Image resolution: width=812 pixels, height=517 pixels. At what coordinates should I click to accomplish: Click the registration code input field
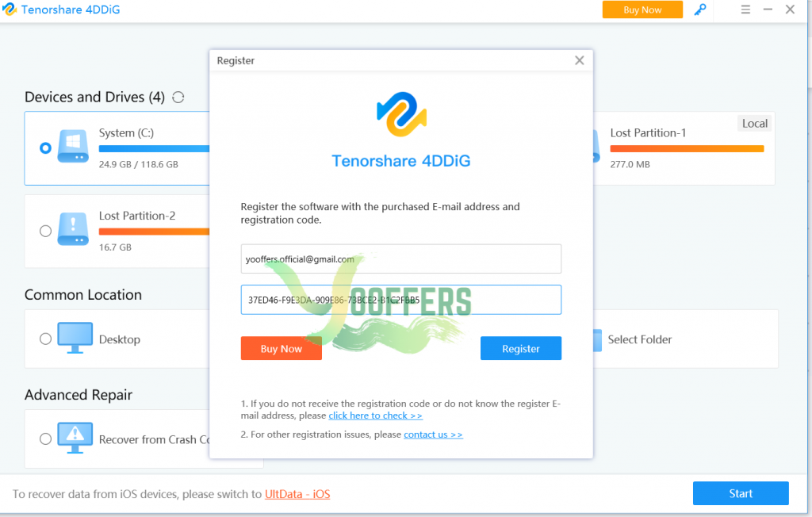coord(400,300)
